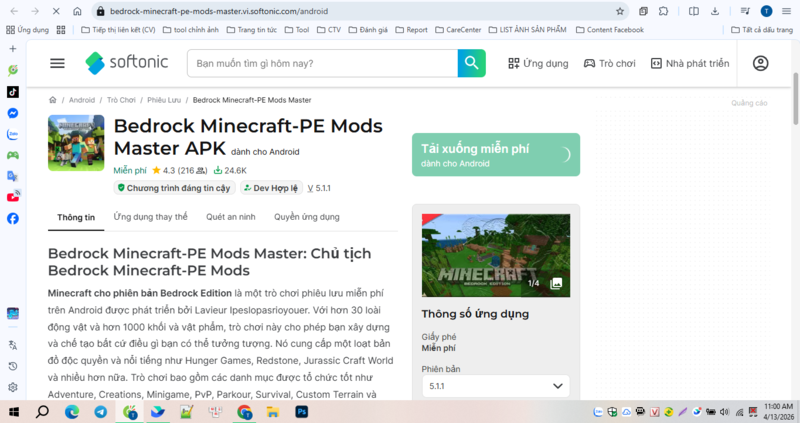The image size is (800, 423).
Task: Go back to the previous page
Action: point(14,11)
